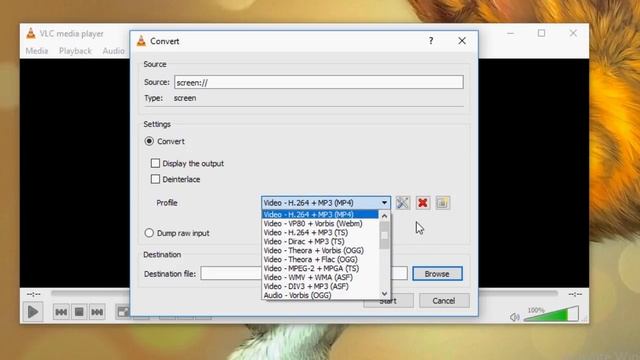640x360 pixels.
Task: Click the profile list scrollbar thumb
Action: (384, 235)
